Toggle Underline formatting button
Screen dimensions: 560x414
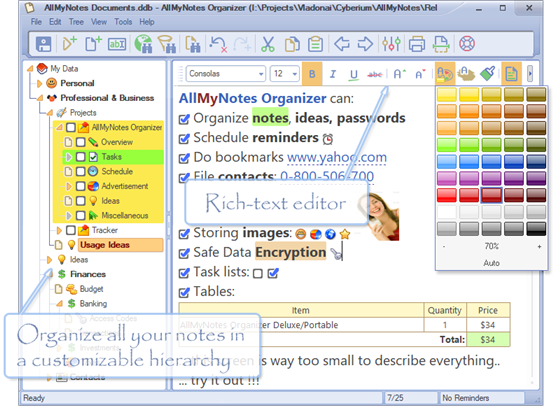point(354,74)
